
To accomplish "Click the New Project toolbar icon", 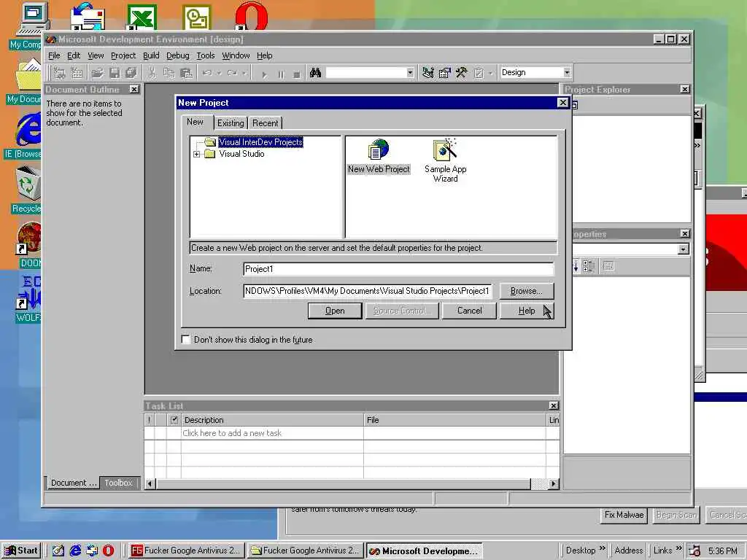I will [60, 73].
